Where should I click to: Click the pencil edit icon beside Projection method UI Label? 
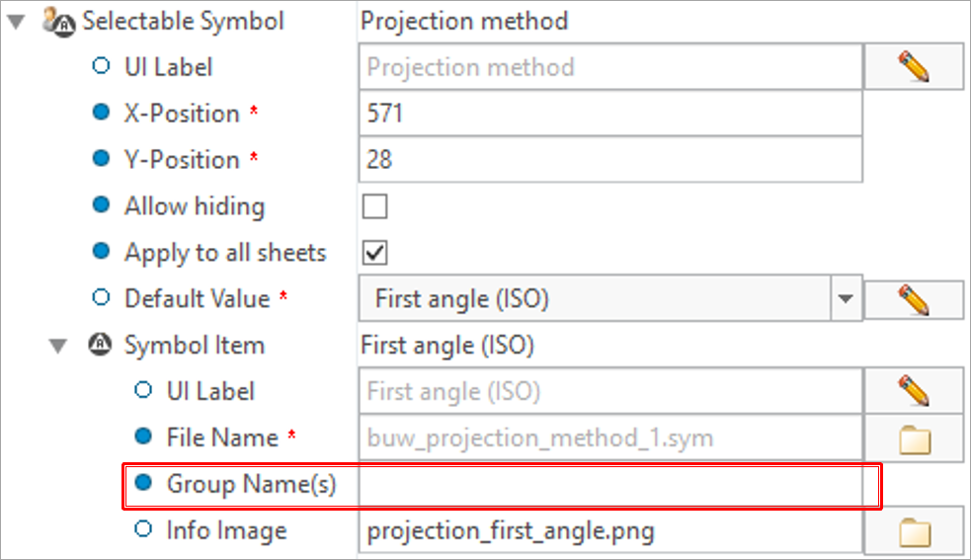pyautogui.click(x=914, y=67)
